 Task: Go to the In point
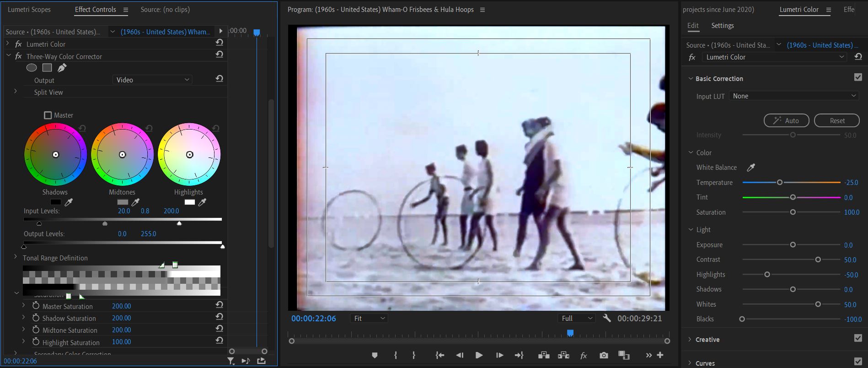[440, 355]
